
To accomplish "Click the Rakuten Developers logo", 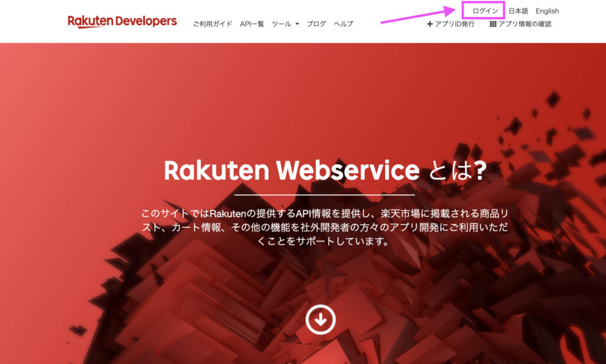I will click(x=122, y=21).
